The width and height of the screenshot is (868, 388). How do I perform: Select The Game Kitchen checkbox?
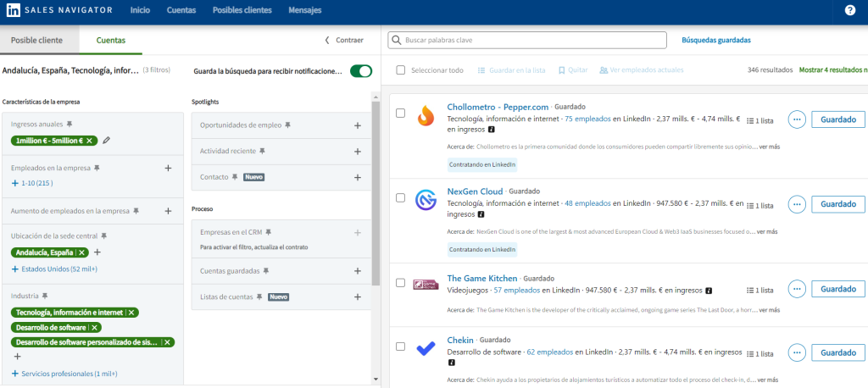pos(401,283)
